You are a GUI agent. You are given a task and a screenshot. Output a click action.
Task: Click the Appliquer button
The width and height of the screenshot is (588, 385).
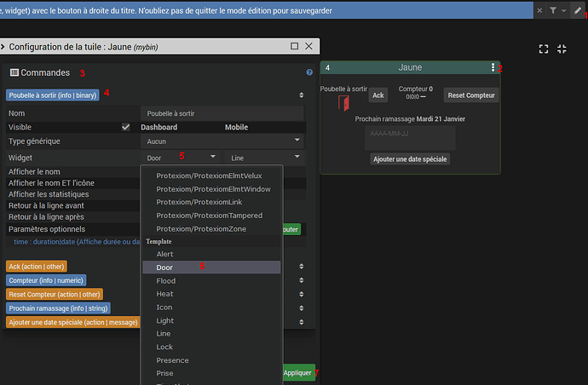pyautogui.click(x=298, y=372)
